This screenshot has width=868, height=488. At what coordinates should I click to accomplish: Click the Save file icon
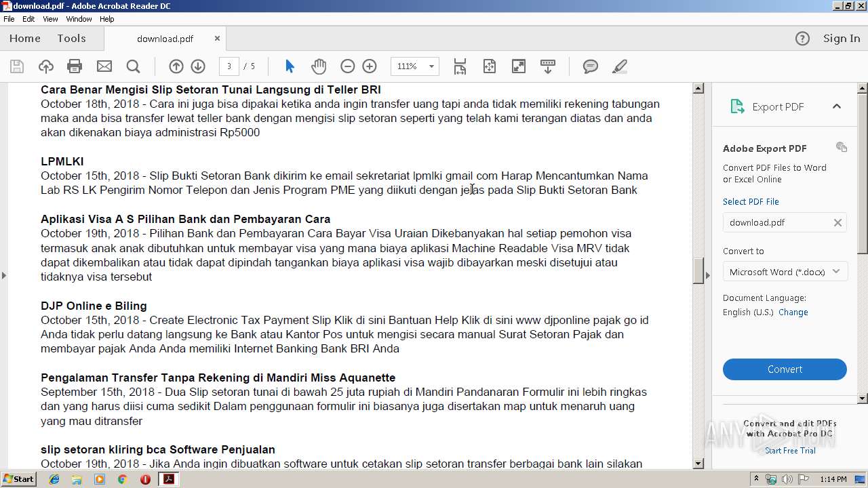pos(17,66)
